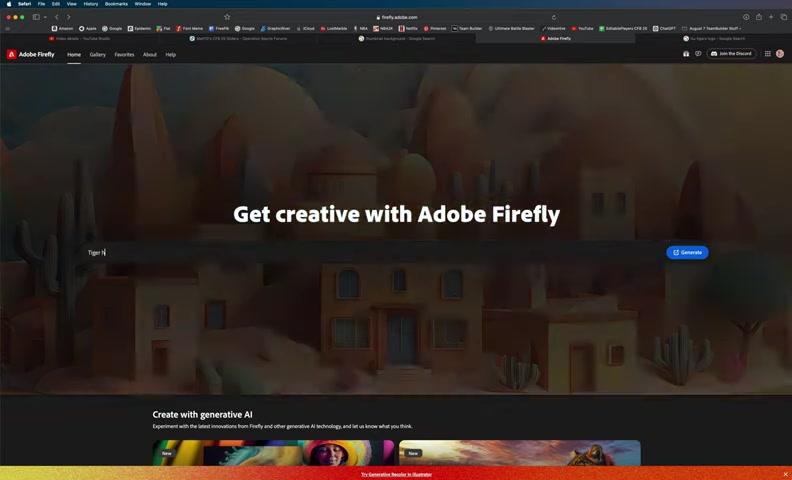
Task: Open the Apple bookmark
Action: 87,29
